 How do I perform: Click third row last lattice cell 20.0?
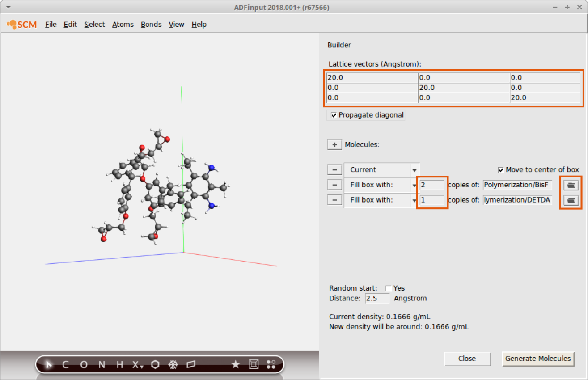545,98
